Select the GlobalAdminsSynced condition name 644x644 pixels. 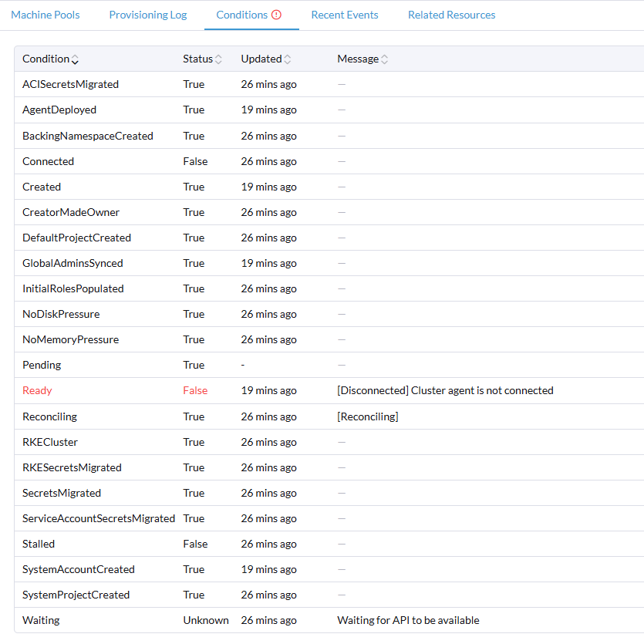[x=72, y=263]
